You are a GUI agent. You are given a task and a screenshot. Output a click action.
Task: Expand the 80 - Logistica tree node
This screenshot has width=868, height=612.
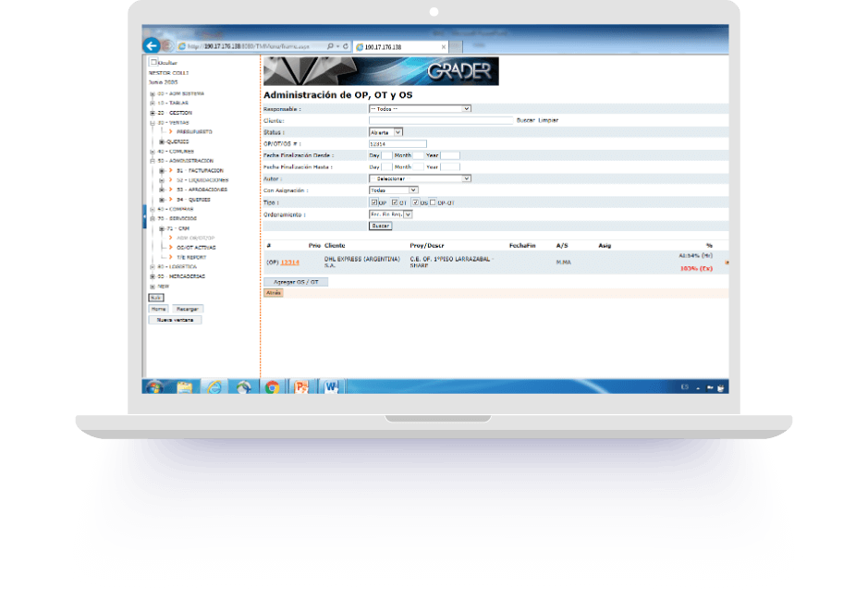[152, 266]
